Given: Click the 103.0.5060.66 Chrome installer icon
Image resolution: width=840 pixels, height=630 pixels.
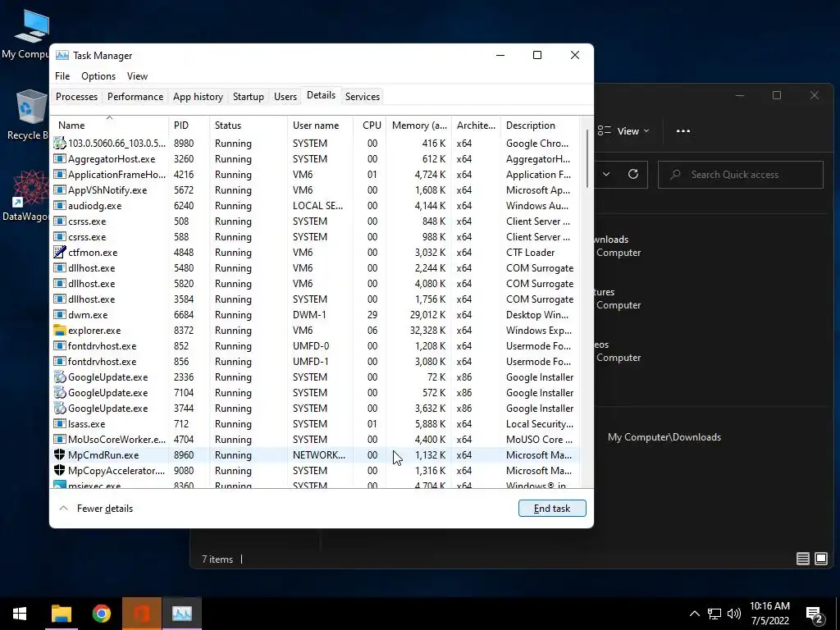Looking at the screenshot, I should [59, 144].
